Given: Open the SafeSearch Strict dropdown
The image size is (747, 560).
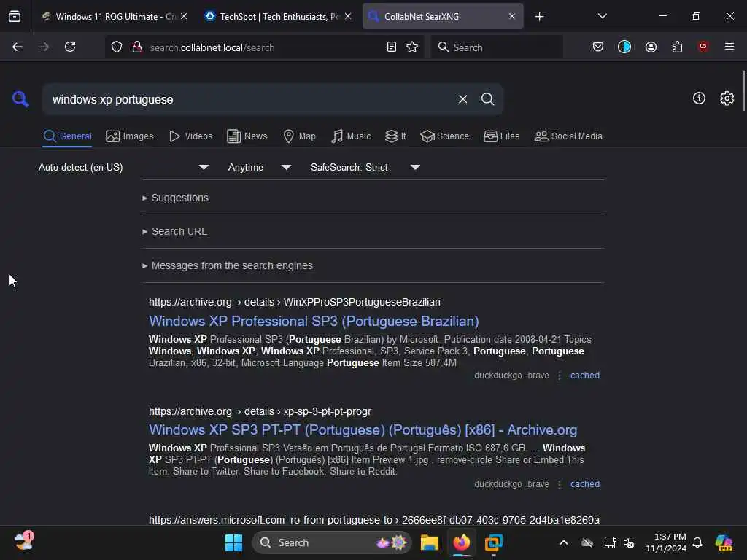Looking at the screenshot, I should coord(365,167).
